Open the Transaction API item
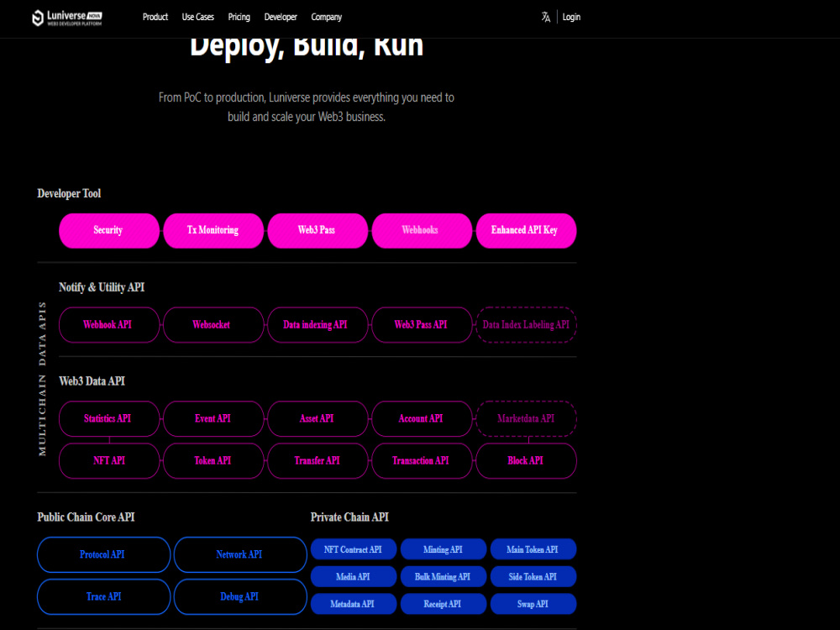 click(x=422, y=460)
